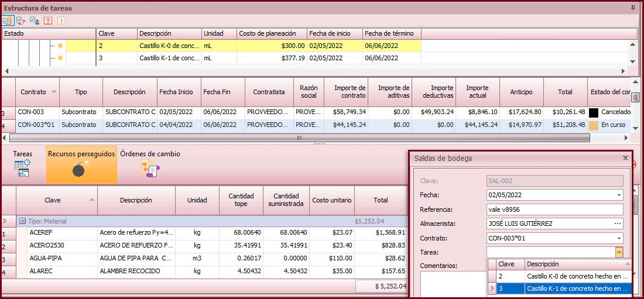This screenshot has height=299, width=644.
Task: Click the Órdenes de cambio document icon
Action: (150, 169)
